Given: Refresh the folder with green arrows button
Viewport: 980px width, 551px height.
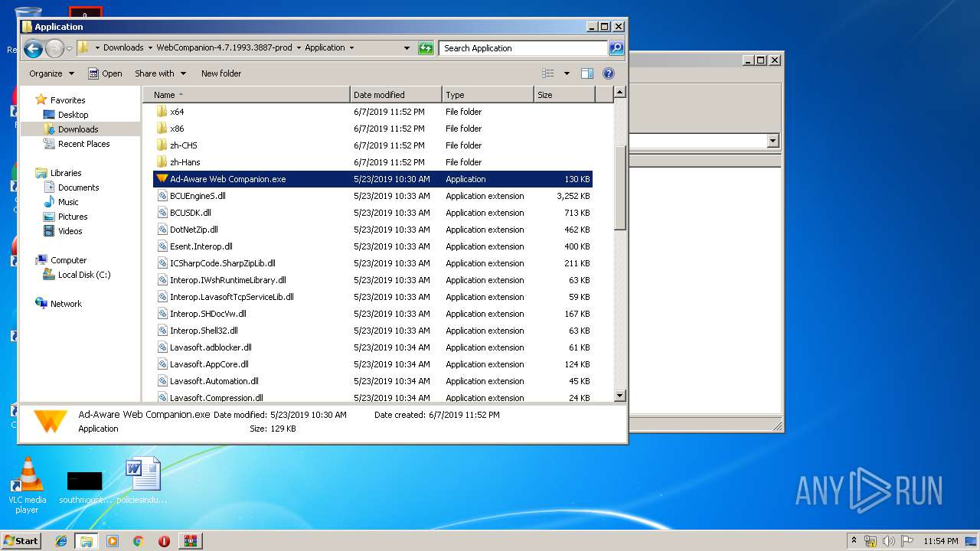Looking at the screenshot, I should [426, 48].
